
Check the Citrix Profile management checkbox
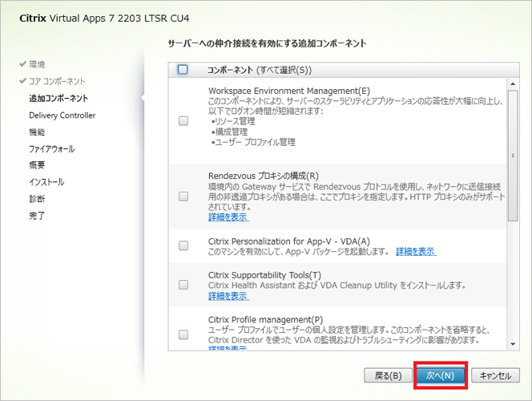(183, 334)
